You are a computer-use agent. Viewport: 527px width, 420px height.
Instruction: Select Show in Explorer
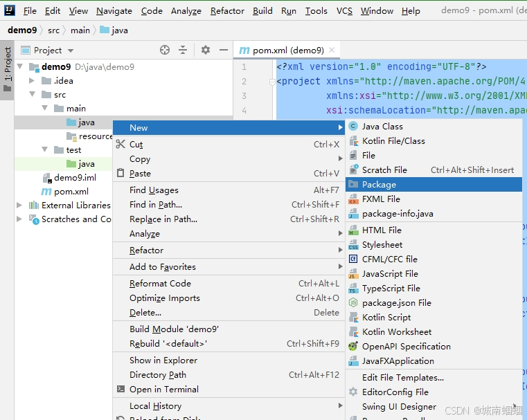tap(229, 360)
